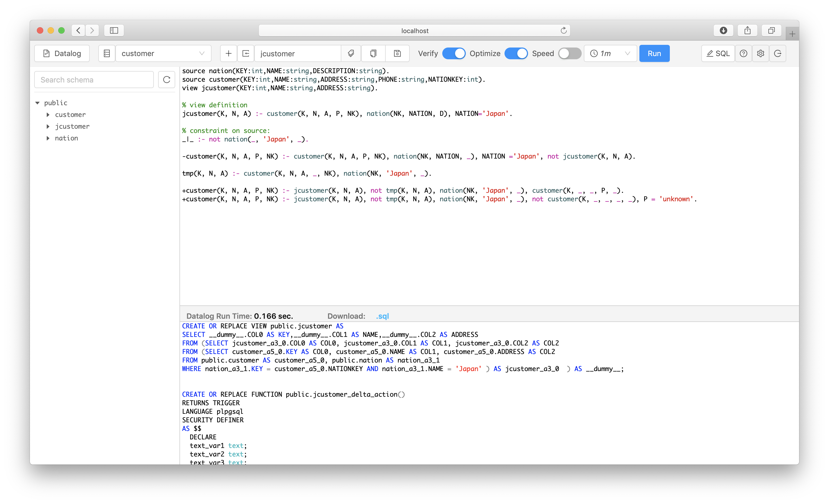
Task: Click the refresh/reload schema button
Action: click(x=167, y=79)
